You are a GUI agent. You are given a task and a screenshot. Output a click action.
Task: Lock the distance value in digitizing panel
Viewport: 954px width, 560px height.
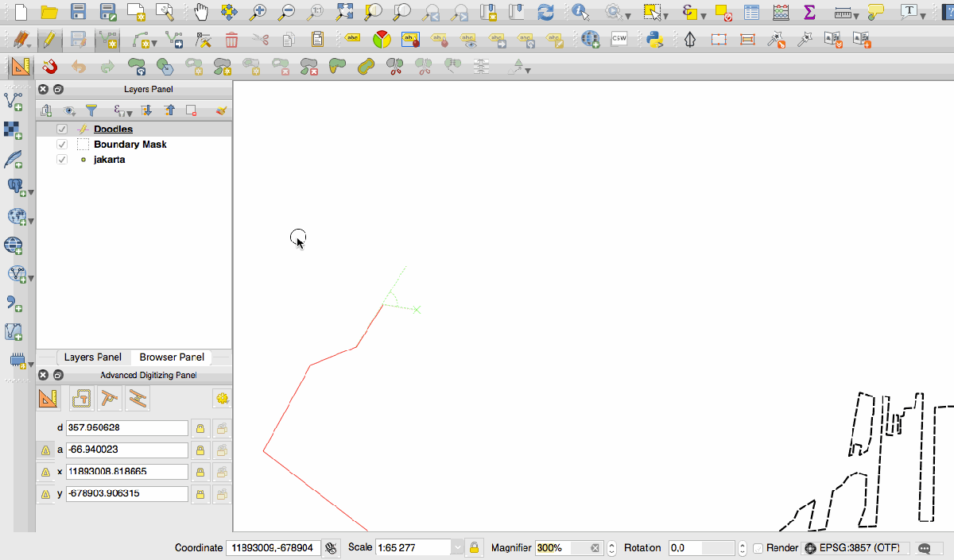pos(200,429)
